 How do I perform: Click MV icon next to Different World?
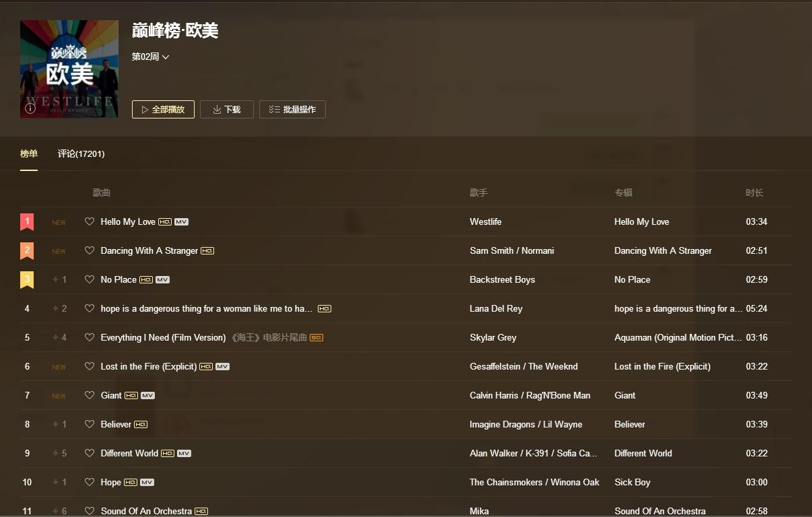184,454
